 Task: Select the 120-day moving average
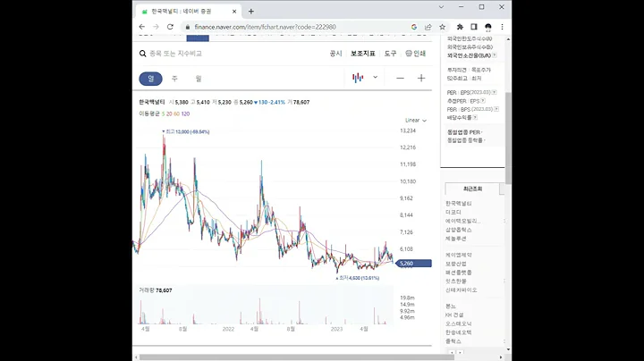(x=185, y=113)
